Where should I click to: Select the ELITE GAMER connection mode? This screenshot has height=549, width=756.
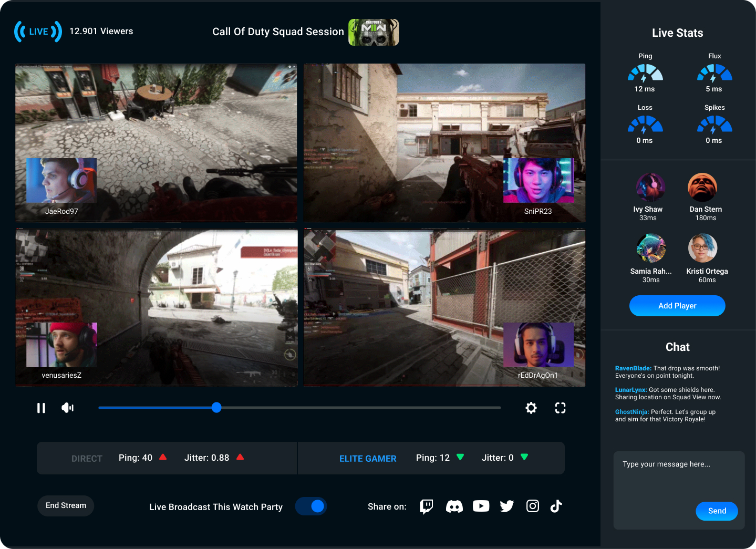click(x=368, y=459)
